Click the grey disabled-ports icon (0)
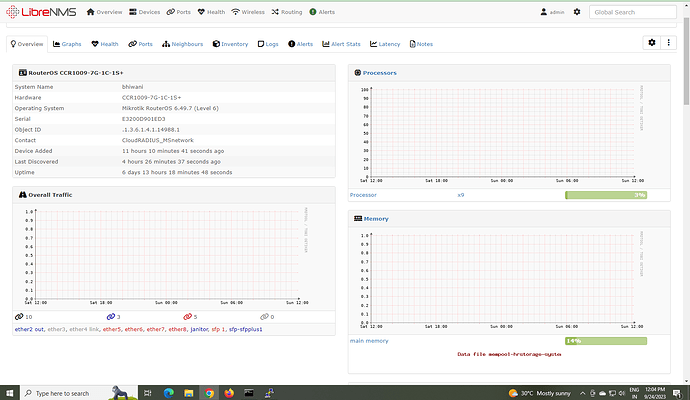This screenshot has width=690, height=400. tap(264, 316)
